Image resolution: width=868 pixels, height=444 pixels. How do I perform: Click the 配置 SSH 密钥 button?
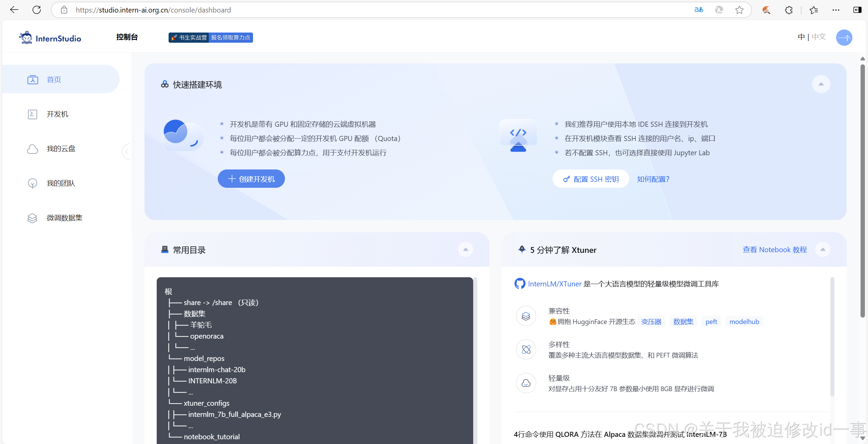click(591, 179)
